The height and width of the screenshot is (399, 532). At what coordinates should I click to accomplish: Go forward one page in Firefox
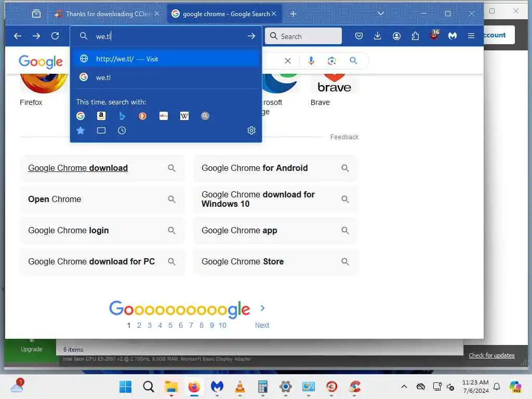(x=36, y=36)
